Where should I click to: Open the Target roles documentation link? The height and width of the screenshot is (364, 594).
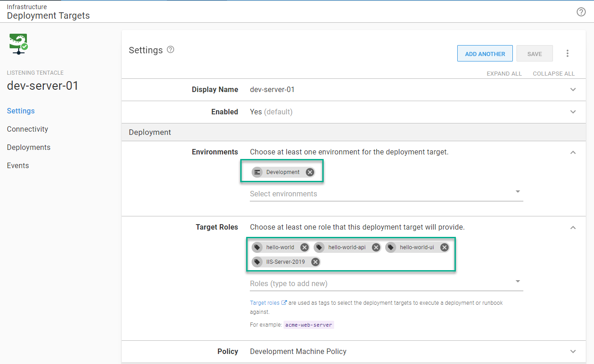[265, 302]
